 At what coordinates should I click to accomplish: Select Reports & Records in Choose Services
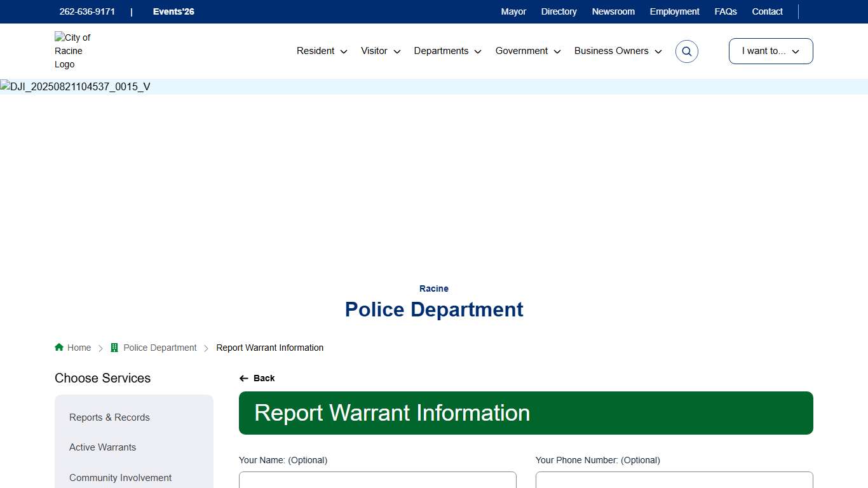109,417
